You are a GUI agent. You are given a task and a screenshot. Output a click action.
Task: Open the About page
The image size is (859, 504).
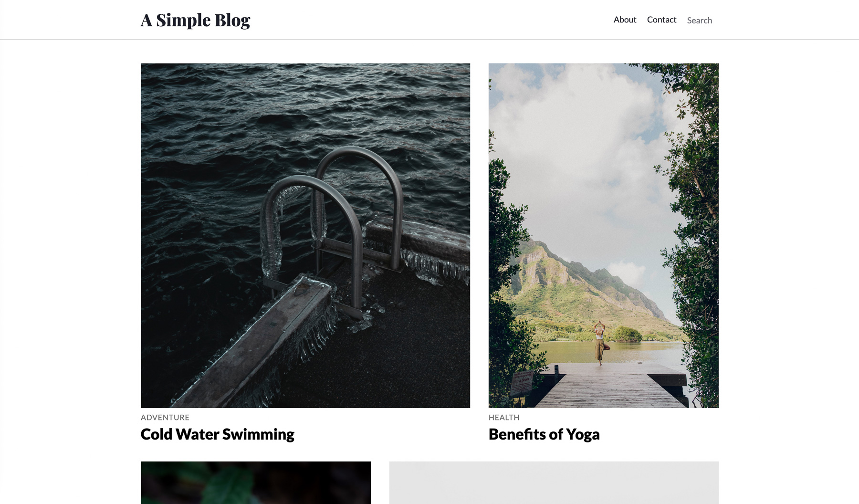point(625,20)
